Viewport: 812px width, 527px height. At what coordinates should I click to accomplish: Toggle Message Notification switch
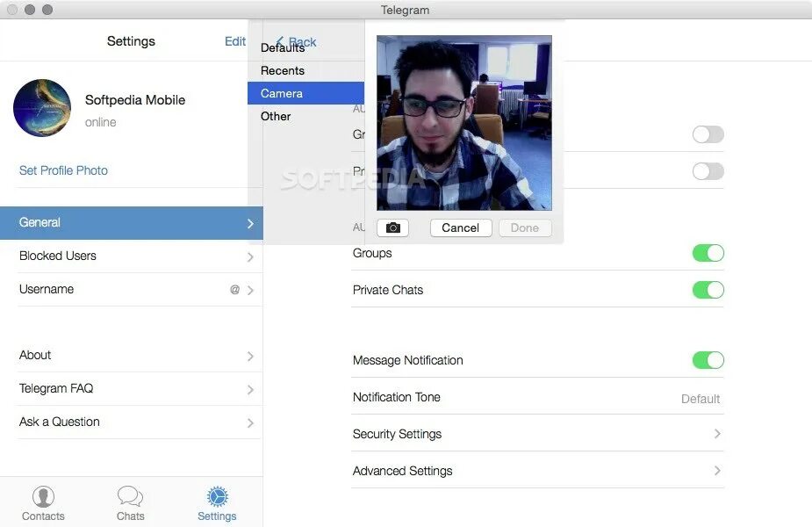(708, 360)
